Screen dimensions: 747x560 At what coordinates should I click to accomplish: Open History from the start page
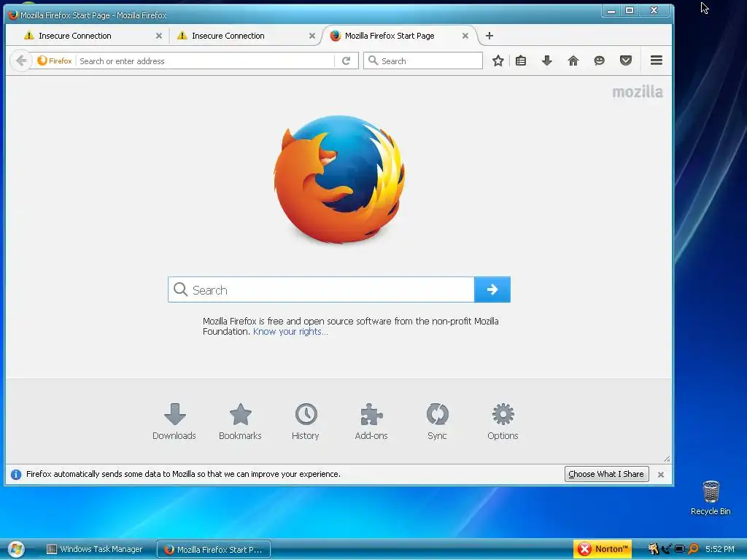(x=306, y=421)
